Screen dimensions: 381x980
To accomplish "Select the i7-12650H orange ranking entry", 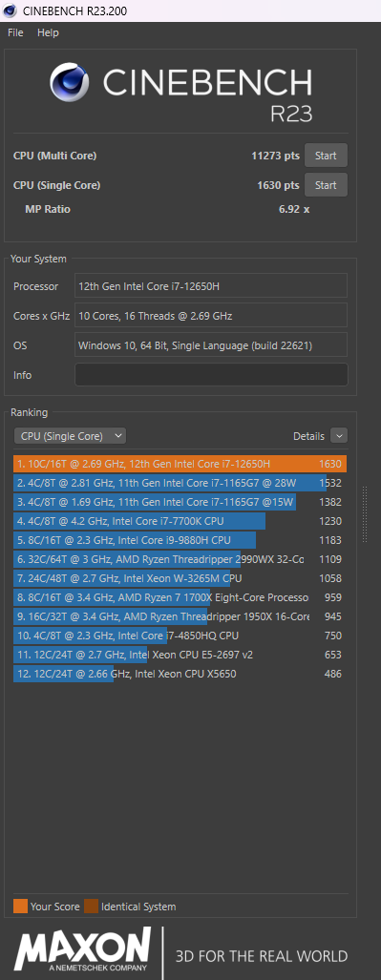I will tap(180, 464).
